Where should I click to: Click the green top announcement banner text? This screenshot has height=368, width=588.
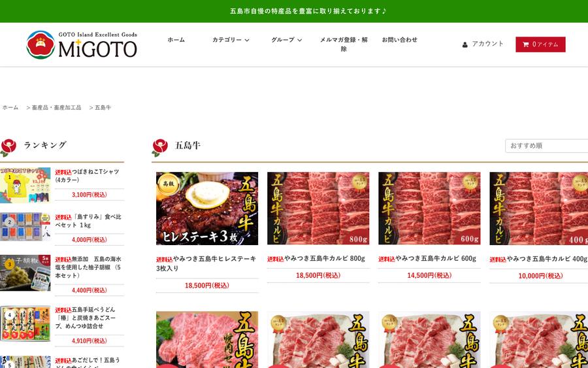click(308, 11)
